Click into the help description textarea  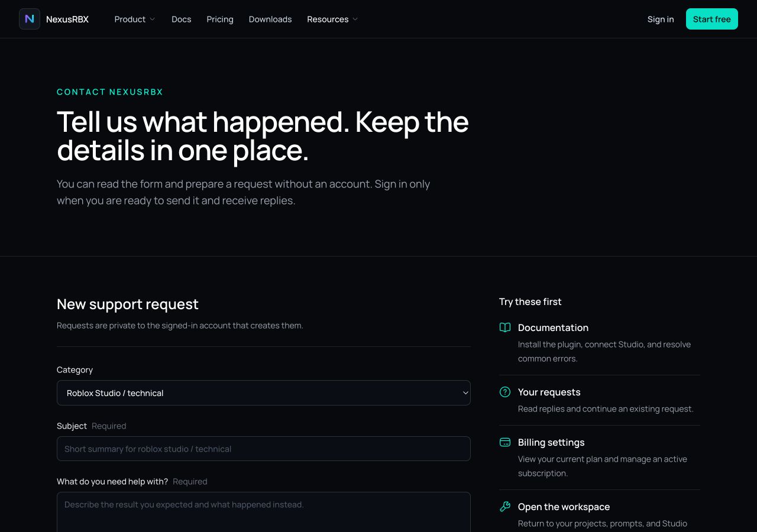click(264, 512)
